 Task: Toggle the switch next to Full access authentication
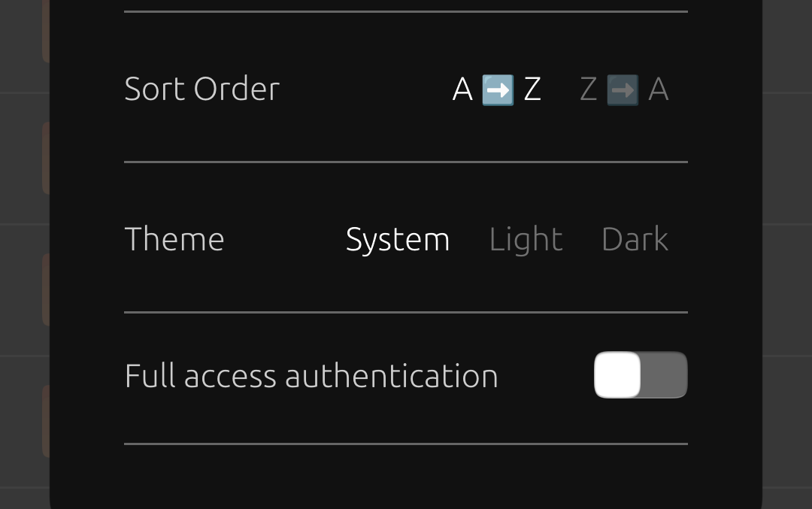641,374
